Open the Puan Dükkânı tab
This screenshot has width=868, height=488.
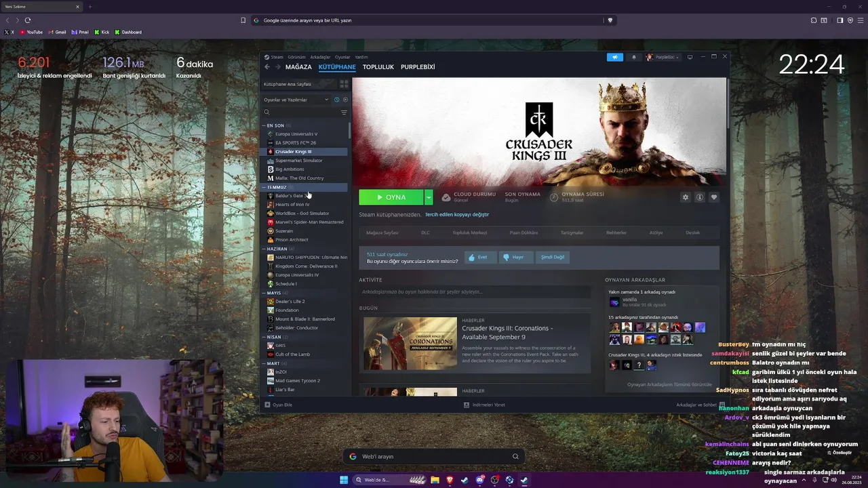pos(524,232)
